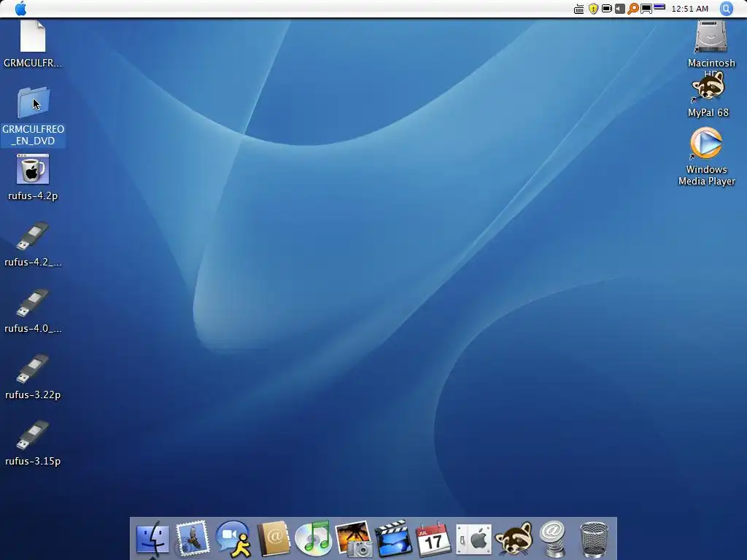Click the @ spring icon in dock
747x560 pixels.
(x=553, y=539)
